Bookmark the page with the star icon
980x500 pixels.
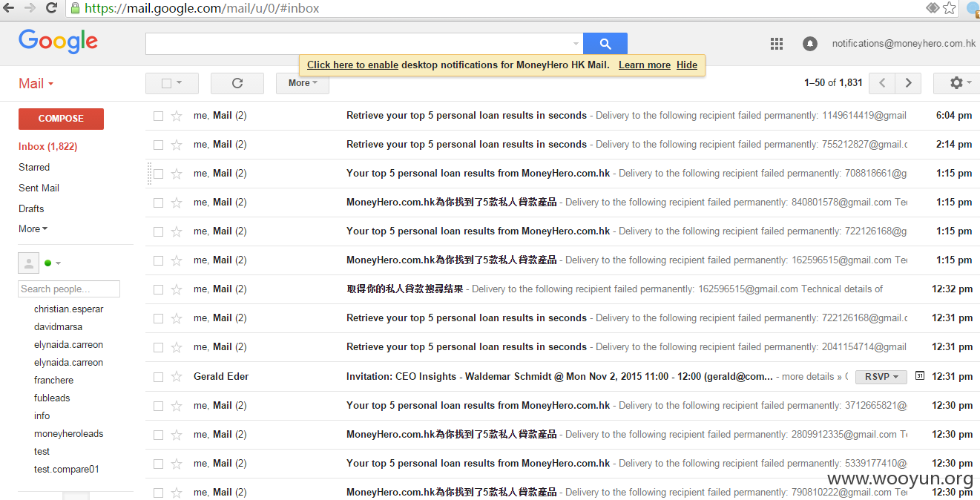950,8
